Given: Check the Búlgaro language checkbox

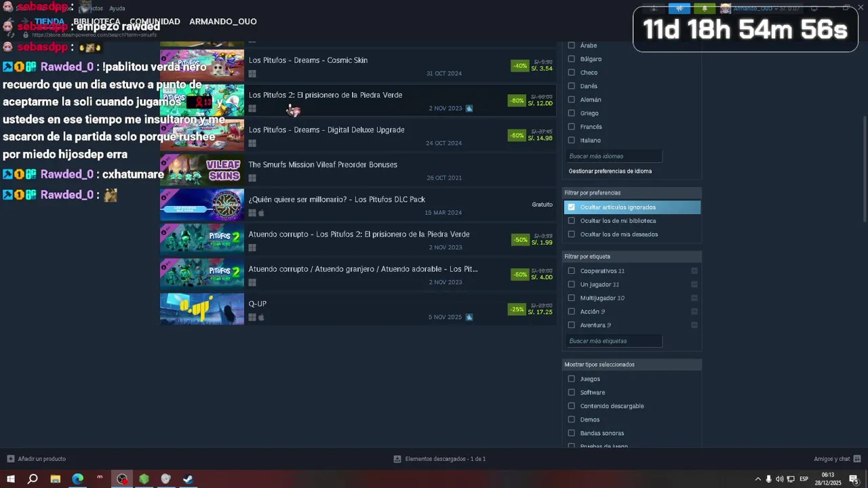Looking at the screenshot, I should point(571,59).
